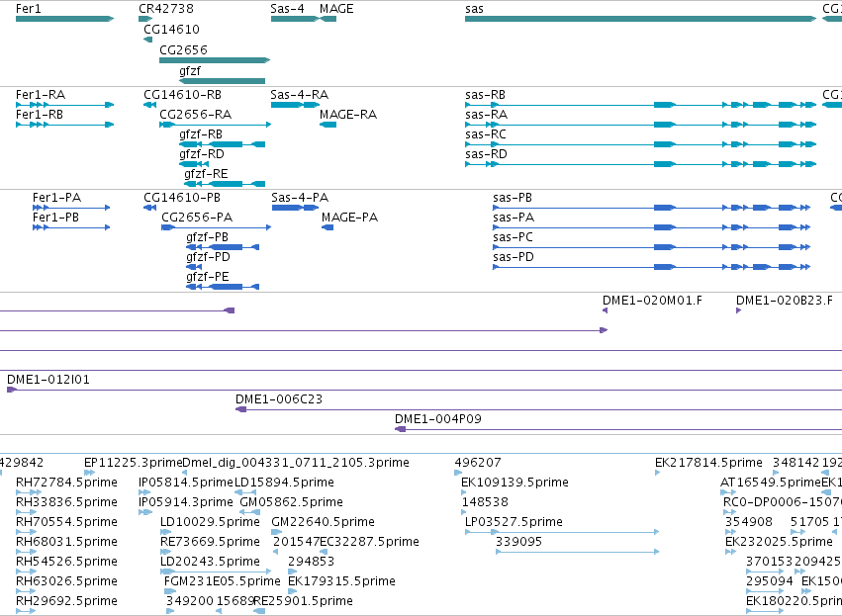
Task: Select transcript sas-RA
Action: point(640,125)
